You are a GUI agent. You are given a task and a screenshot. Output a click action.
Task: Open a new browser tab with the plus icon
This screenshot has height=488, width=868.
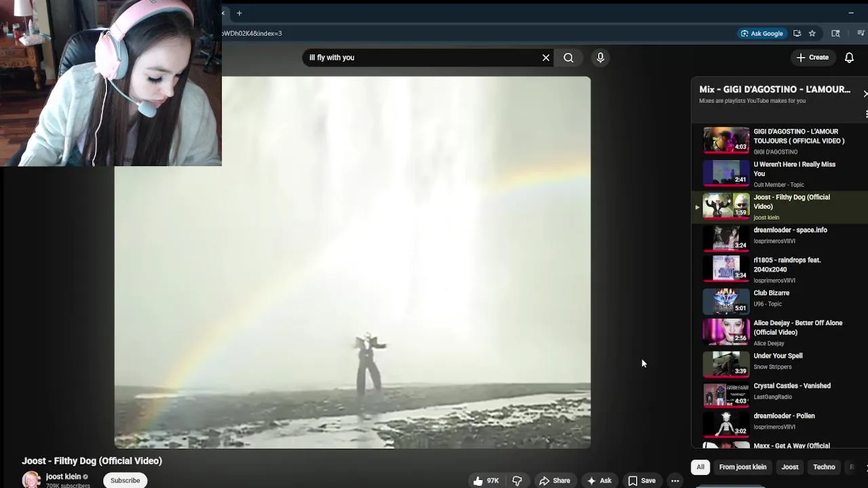click(x=239, y=13)
